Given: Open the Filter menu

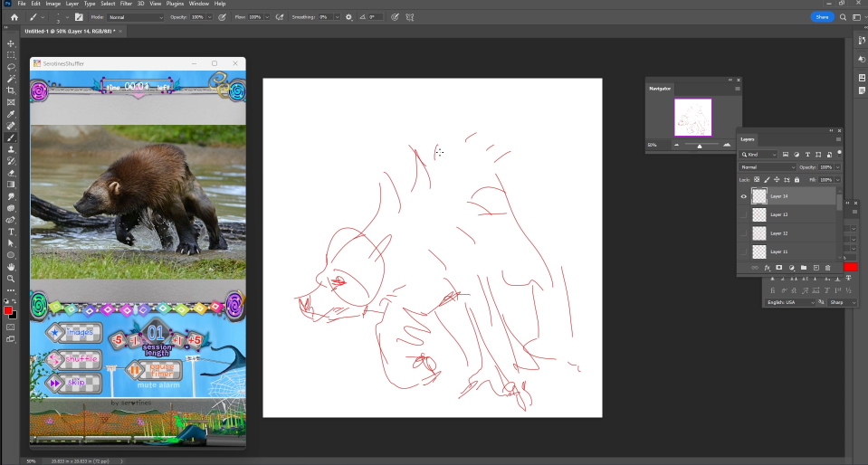Looking at the screenshot, I should (x=126, y=4).
